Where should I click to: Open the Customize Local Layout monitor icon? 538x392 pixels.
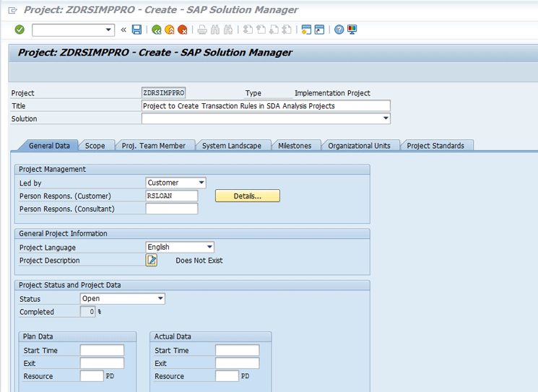point(352,30)
